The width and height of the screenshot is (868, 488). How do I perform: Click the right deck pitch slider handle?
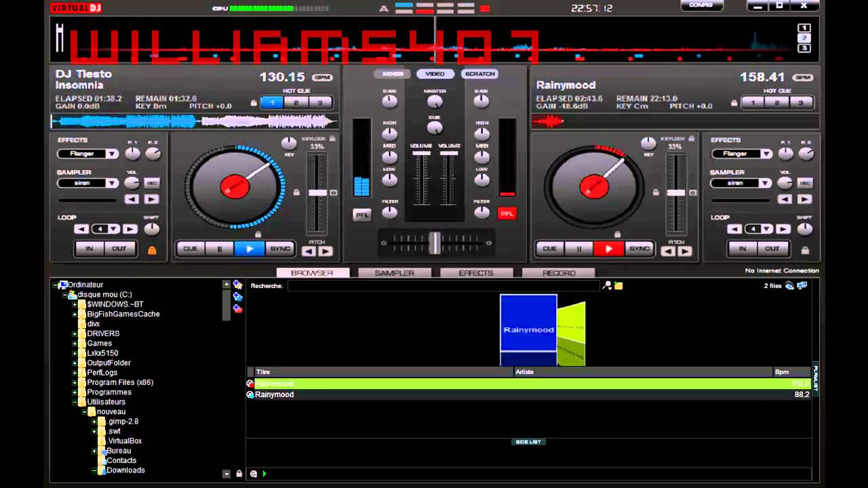tap(676, 193)
